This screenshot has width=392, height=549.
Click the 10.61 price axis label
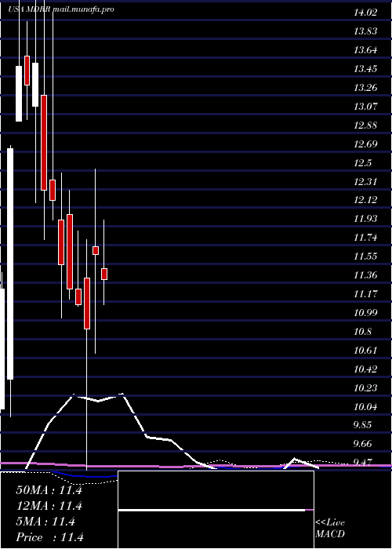(365, 350)
